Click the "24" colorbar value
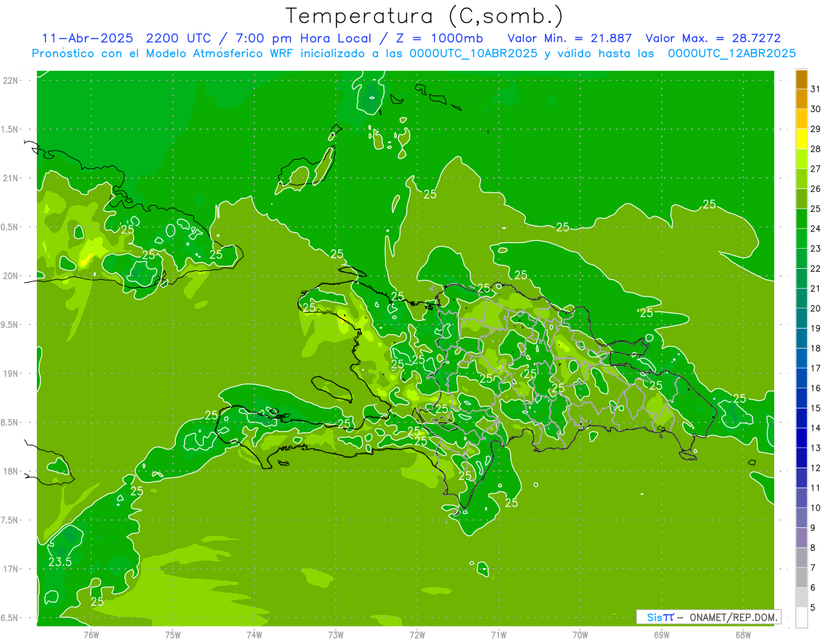The height and width of the screenshot is (644, 834). coord(816,228)
